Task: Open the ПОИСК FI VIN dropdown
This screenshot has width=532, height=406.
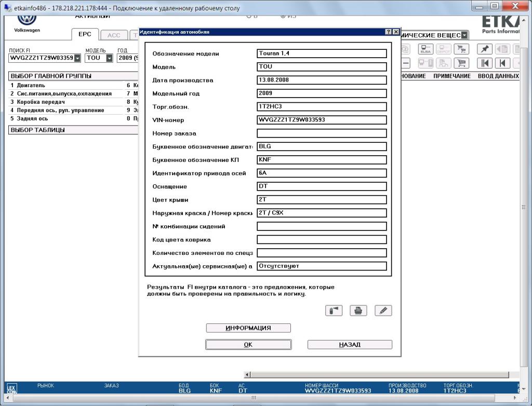Action: pyautogui.click(x=77, y=58)
